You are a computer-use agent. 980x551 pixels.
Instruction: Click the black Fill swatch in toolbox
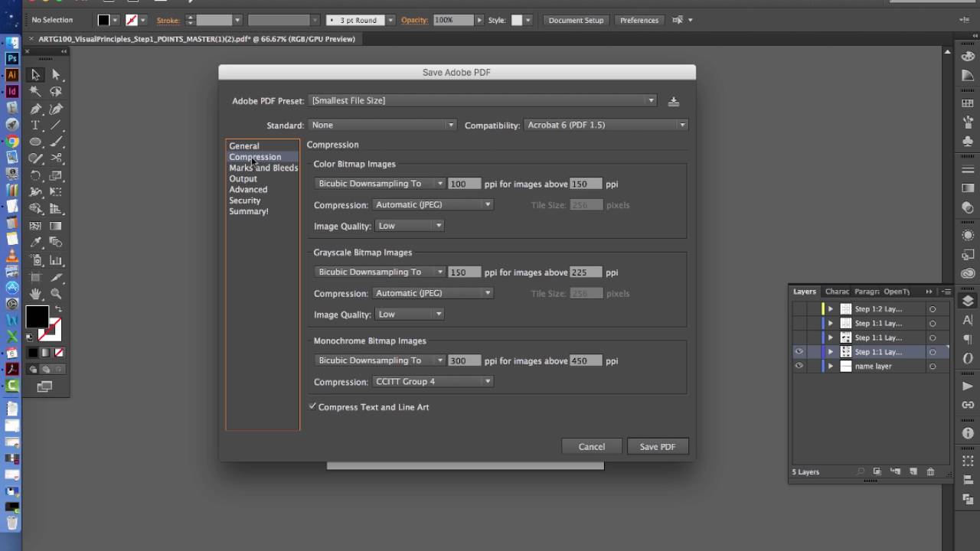(x=37, y=316)
